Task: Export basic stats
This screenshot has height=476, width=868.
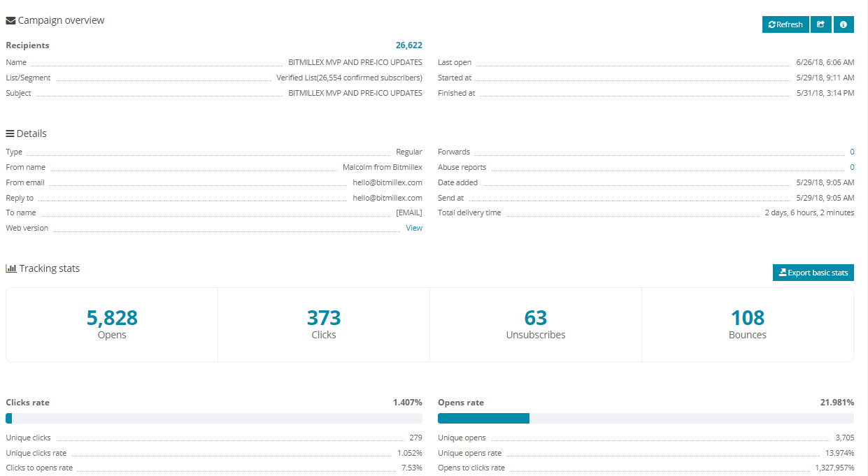Action: [x=813, y=273]
